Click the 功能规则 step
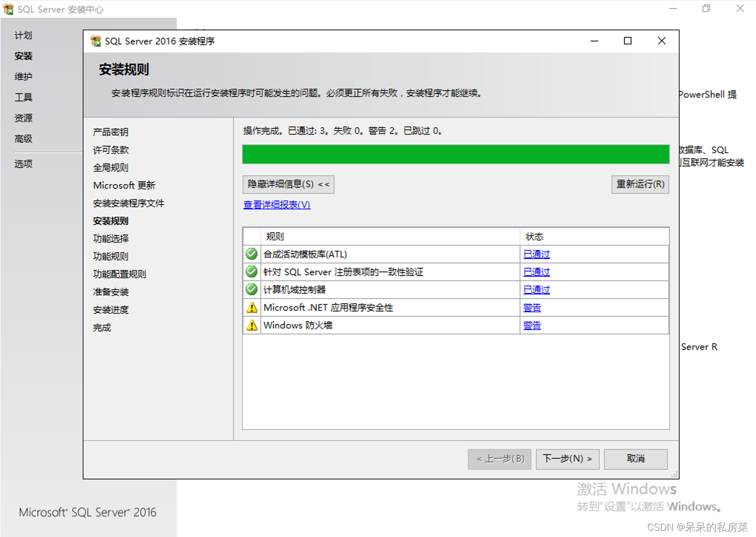756x537 pixels. pyautogui.click(x=111, y=256)
